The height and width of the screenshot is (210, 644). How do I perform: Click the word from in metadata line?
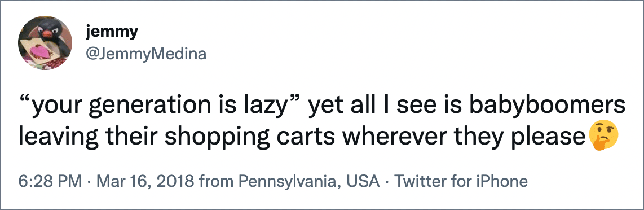click(x=213, y=181)
